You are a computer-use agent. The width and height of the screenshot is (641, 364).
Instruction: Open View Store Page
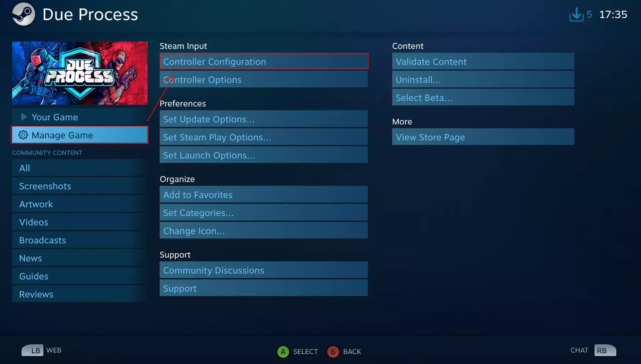(x=483, y=137)
